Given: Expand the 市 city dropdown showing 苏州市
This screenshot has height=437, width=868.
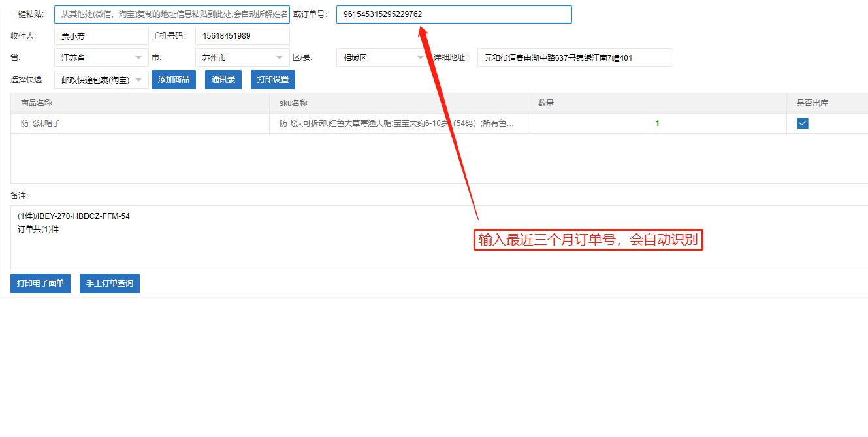Looking at the screenshot, I should pos(242,57).
